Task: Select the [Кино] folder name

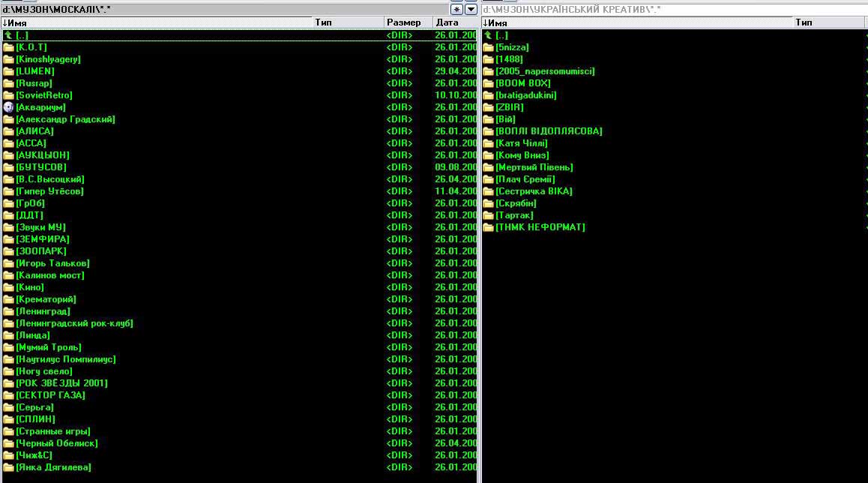Action: click(30, 287)
